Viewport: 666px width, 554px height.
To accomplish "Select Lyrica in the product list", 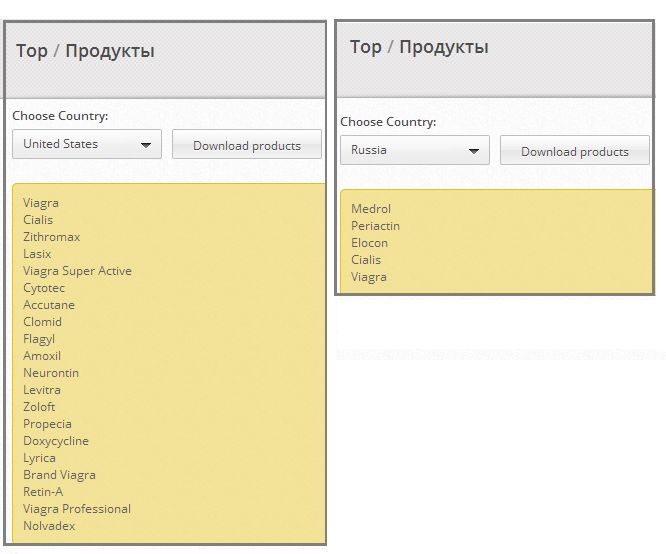I will pyautogui.click(x=40, y=458).
